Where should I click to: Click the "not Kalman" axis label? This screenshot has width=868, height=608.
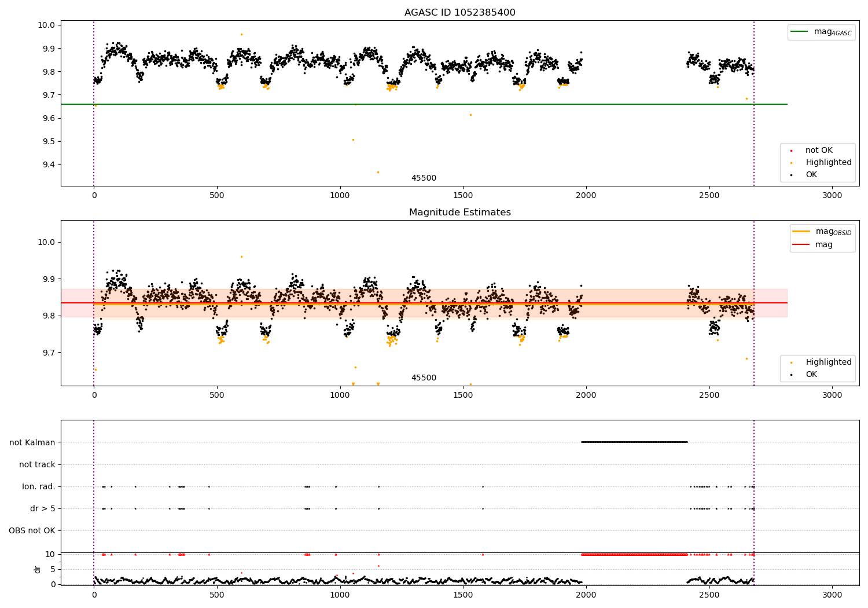coord(32,442)
